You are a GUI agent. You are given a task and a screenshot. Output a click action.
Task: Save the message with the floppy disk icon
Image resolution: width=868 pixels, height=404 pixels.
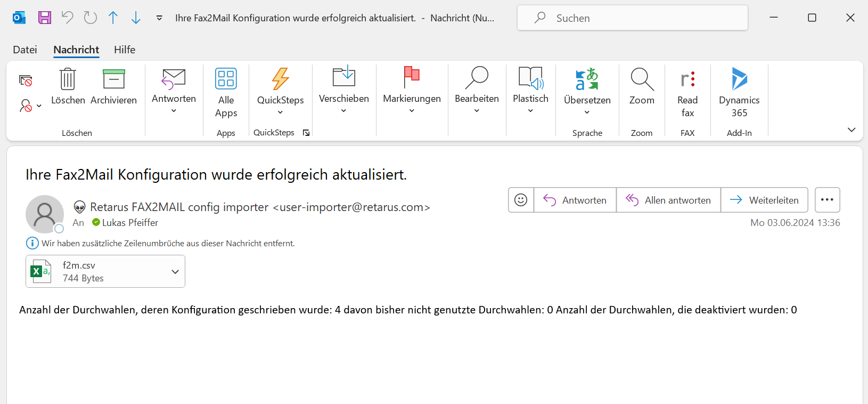coord(45,18)
